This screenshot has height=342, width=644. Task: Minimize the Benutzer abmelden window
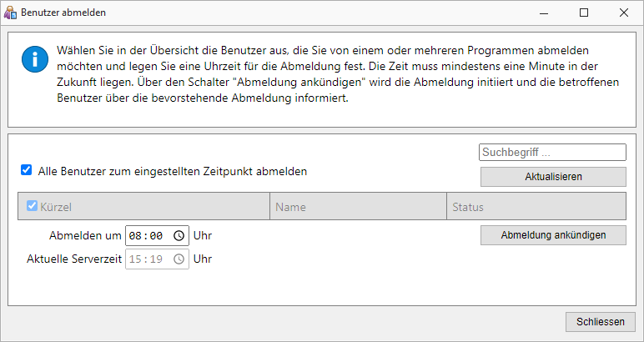[544, 13]
